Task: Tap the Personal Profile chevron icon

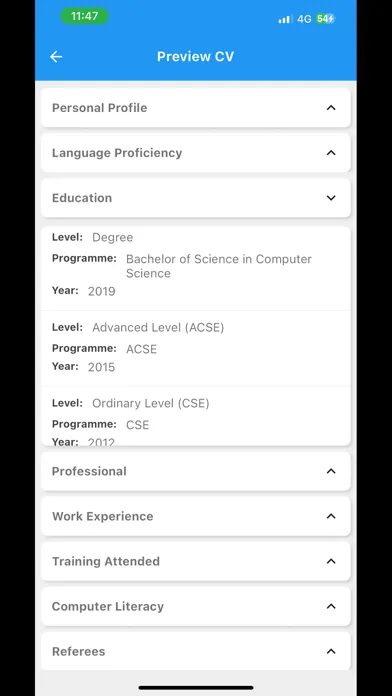Action: click(x=331, y=108)
